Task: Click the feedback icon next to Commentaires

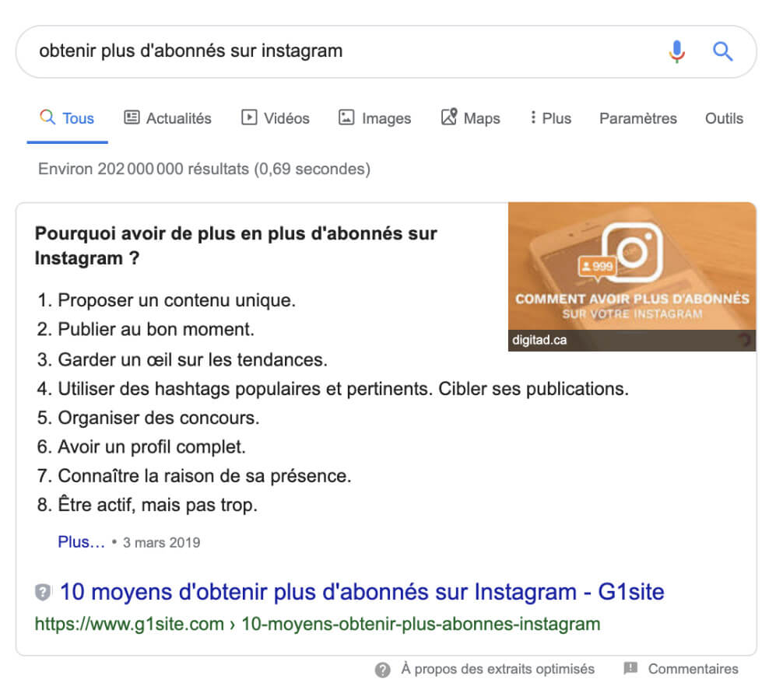Action: click(630, 669)
